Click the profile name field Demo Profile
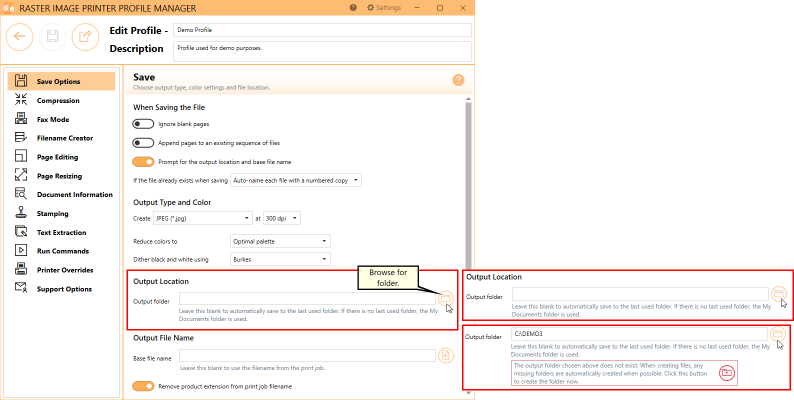The width and height of the screenshot is (794, 400). pos(322,30)
